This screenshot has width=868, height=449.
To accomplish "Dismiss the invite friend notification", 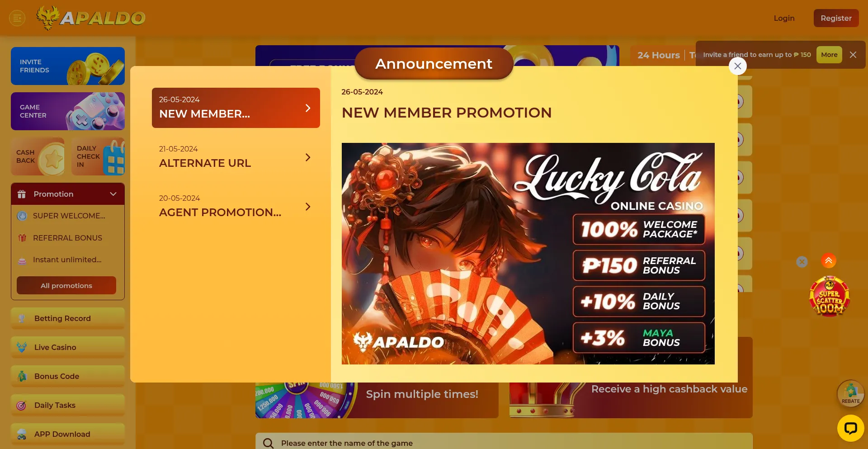I will (853, 55).
